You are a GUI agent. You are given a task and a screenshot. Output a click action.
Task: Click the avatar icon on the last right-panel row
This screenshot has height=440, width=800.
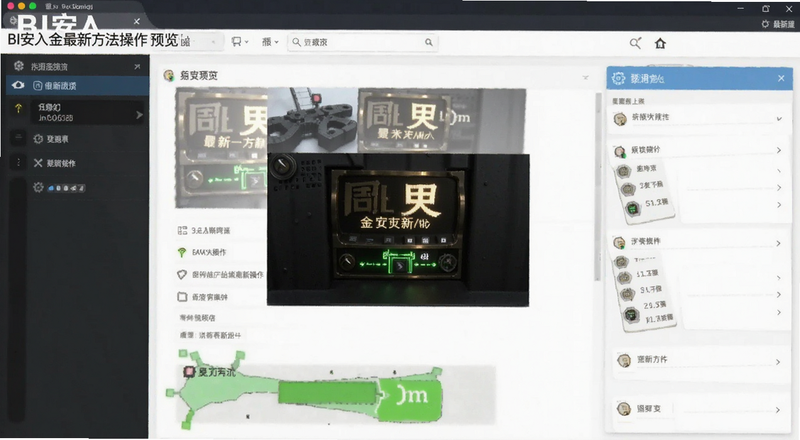point(623,409)
